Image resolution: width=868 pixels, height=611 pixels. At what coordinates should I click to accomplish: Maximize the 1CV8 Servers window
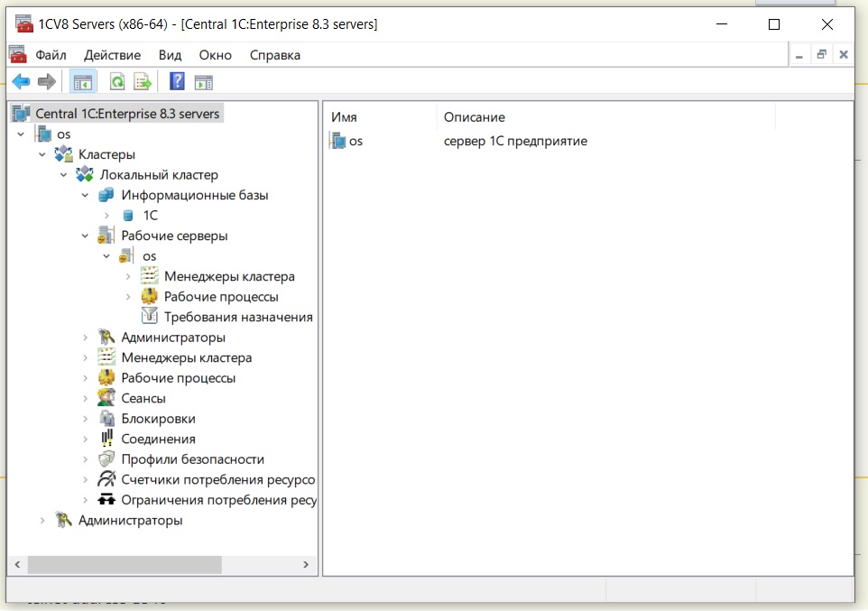pos(774,24)
